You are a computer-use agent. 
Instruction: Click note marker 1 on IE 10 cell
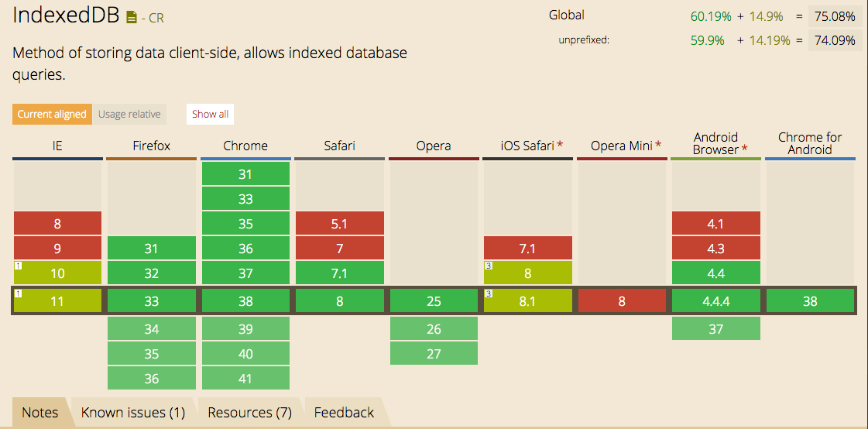click(18, 265)
